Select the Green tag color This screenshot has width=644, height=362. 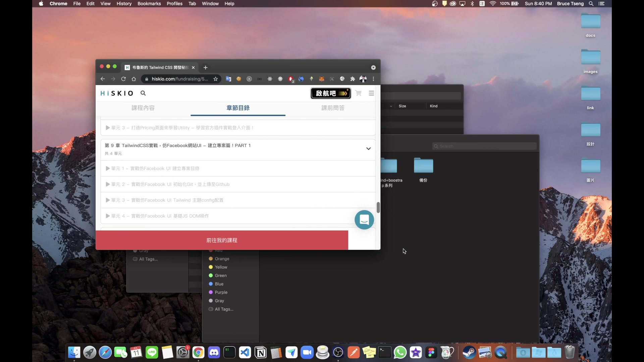[x=221, y=276]
